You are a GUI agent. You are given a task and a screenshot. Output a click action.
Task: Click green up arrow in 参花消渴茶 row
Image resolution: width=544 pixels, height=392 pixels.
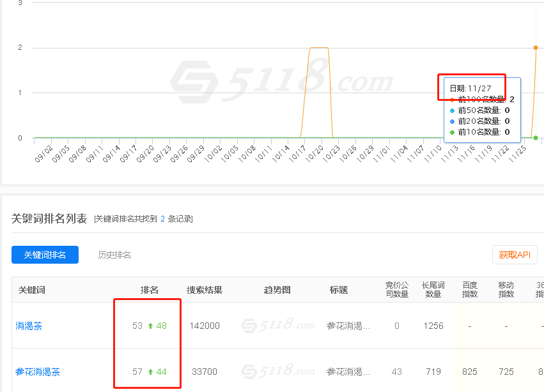150,372
